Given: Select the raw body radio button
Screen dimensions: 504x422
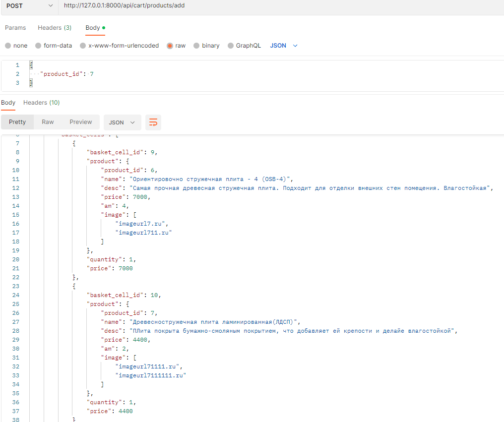Looking at the screenshot, I should [170, 46].
